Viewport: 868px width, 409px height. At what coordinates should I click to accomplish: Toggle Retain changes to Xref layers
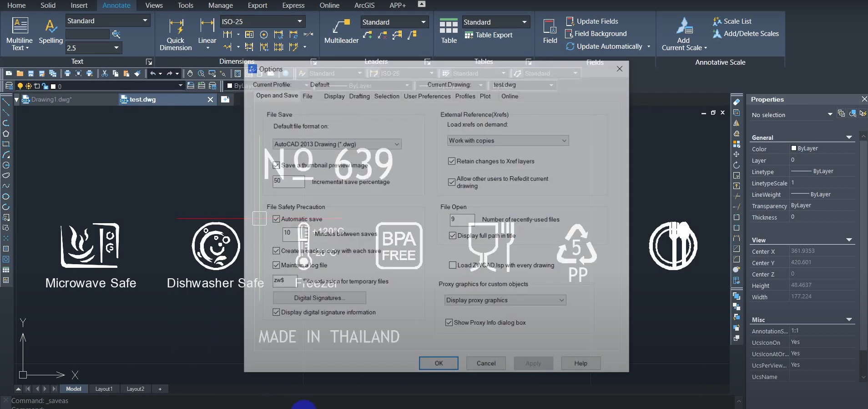pyautogui.click(x=452, y=161)
